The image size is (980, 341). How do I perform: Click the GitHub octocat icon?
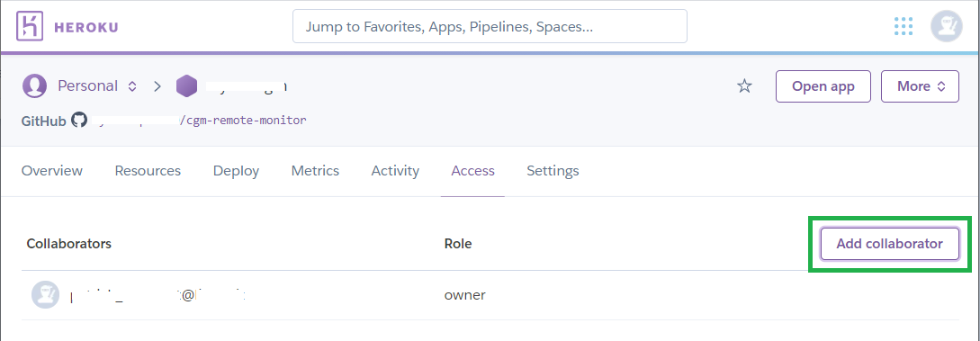click(x=79, y=120)
